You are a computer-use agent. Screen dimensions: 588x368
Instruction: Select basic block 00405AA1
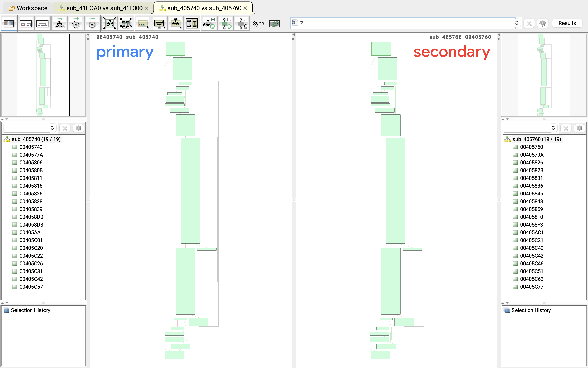point(31,232)
